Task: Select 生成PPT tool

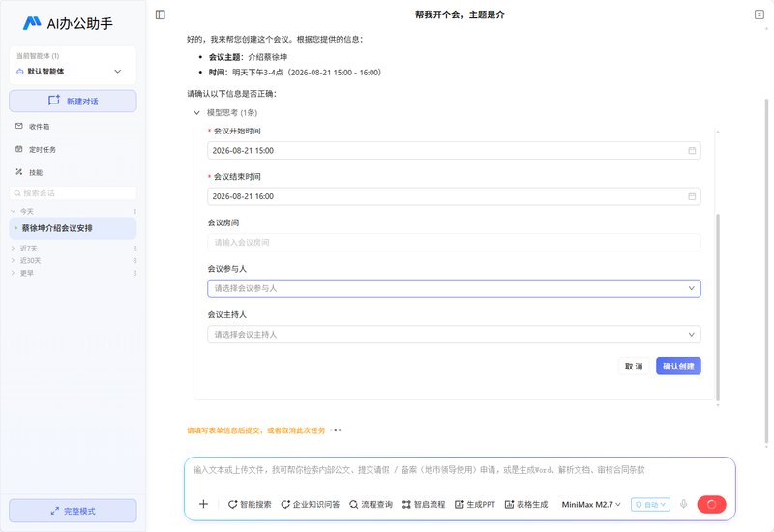Action: [475, 504]
